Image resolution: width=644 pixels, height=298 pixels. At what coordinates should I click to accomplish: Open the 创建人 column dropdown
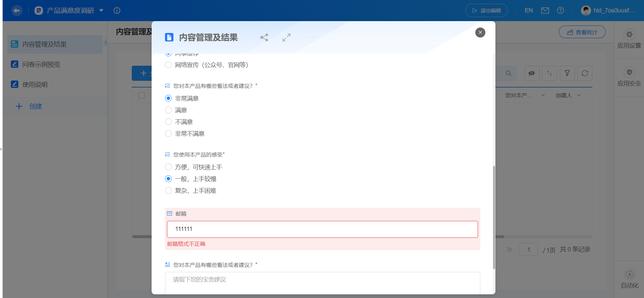click(x=579, y=96)
